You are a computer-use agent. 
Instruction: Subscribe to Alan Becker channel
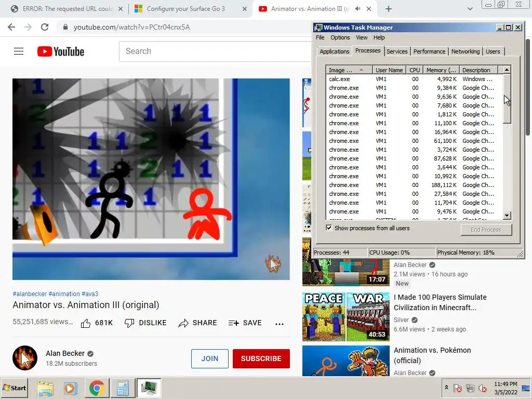point(261,358)
